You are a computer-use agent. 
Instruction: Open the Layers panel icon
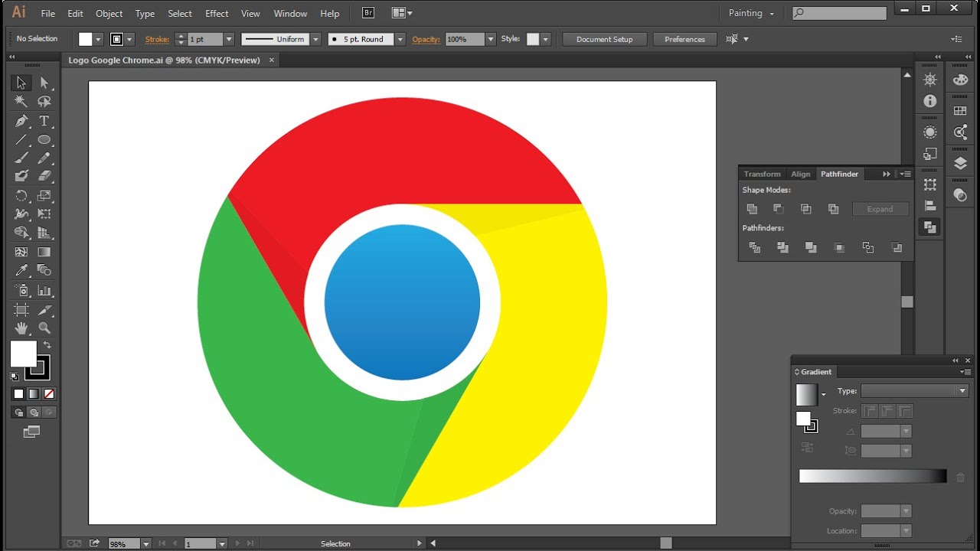pos(960,163)
